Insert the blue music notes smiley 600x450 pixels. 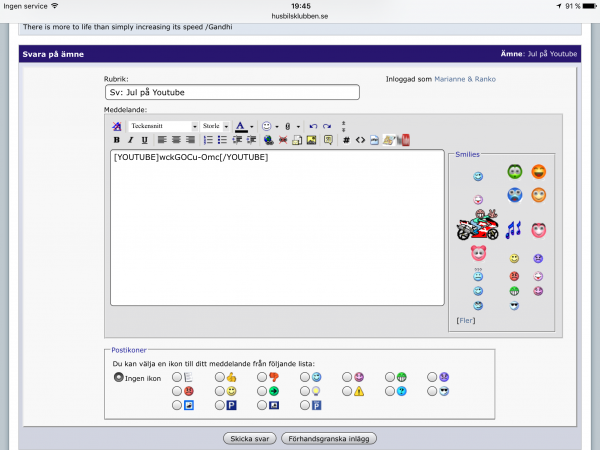pyautogui.click(x=513, y=230)
